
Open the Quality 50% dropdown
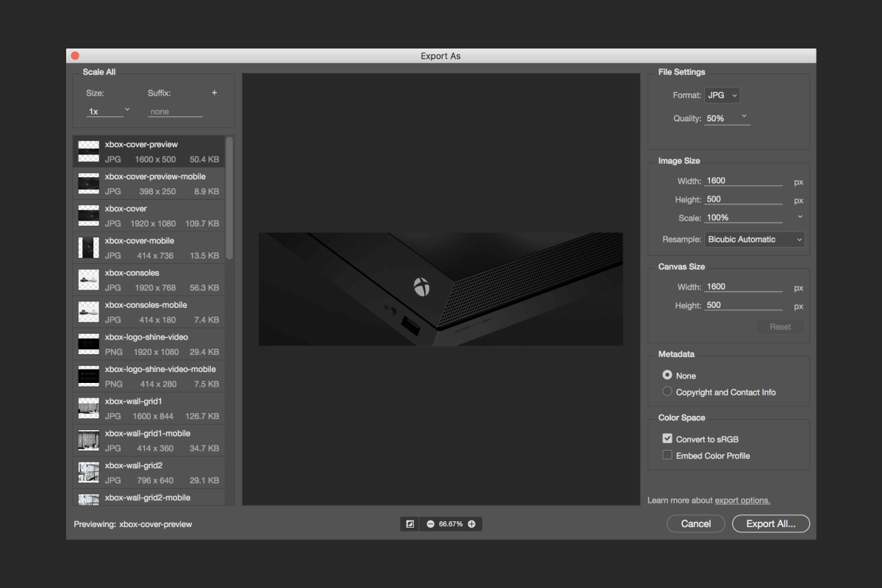pyautogui.click(x=727, y=118)
